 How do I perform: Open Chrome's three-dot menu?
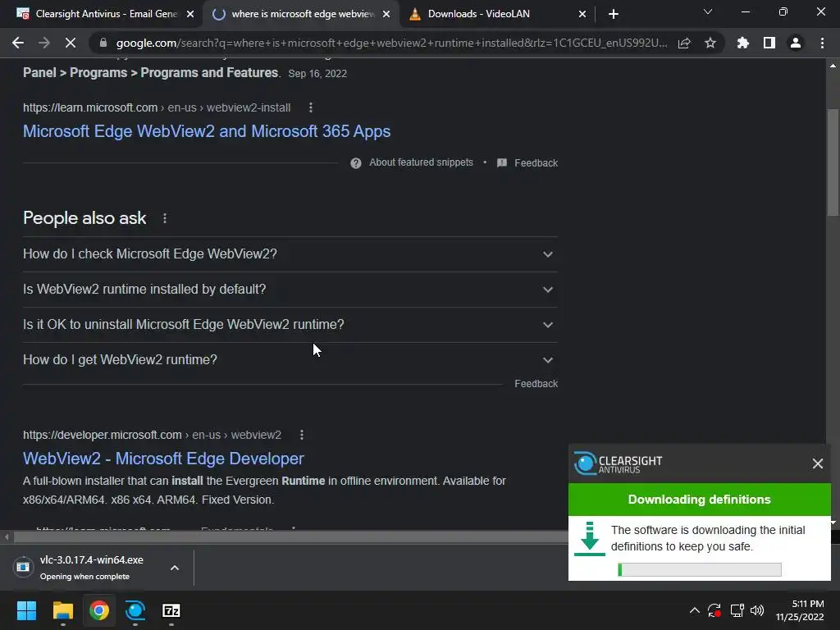(x=822, y=43)
